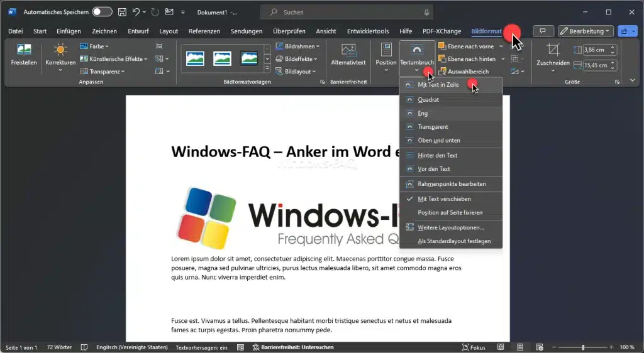The width and height of the screenshot is (644, 353).
Task: Open the Bildeffekte dropdown
Action: (296, 59)
